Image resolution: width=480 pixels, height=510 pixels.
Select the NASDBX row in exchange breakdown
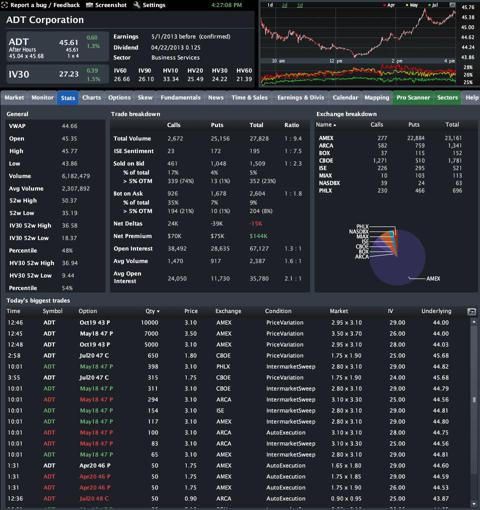coord(390,183)
